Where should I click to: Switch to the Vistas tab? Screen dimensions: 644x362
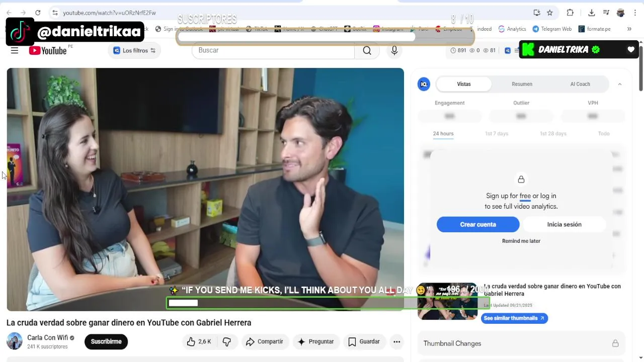point(464,84)
